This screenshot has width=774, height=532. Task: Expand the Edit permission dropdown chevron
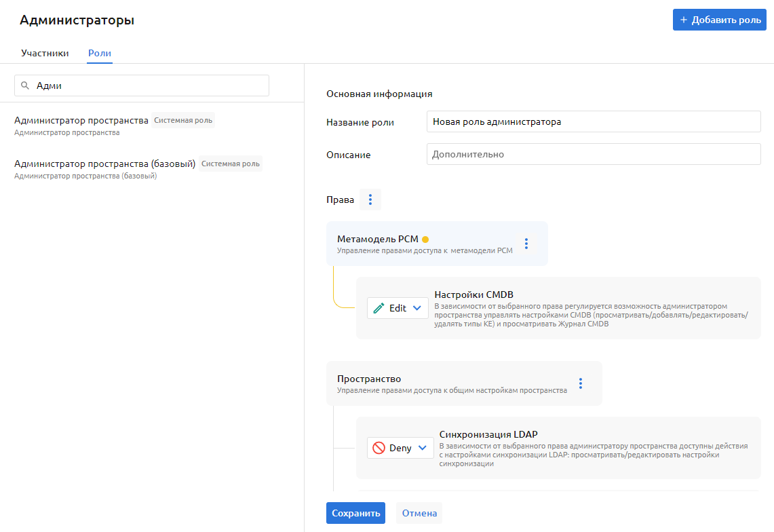(417, 308)
